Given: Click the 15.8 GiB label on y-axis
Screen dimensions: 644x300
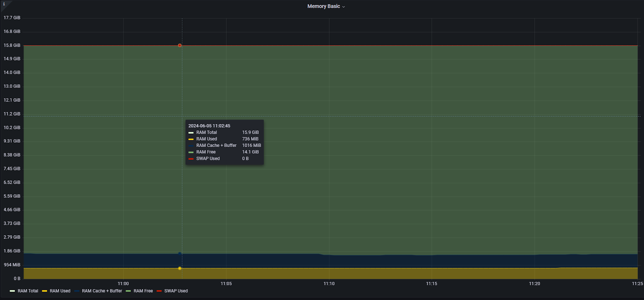Looking at the screenshot, I should pos(12,46).
